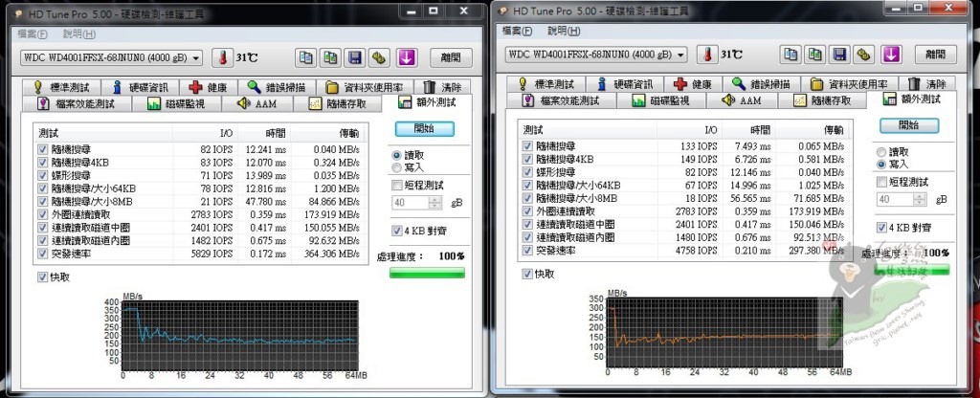This screenshot has width=980, height=398.
Task: Toggle 快取 checkbox in left window
Action: [42, 276]
